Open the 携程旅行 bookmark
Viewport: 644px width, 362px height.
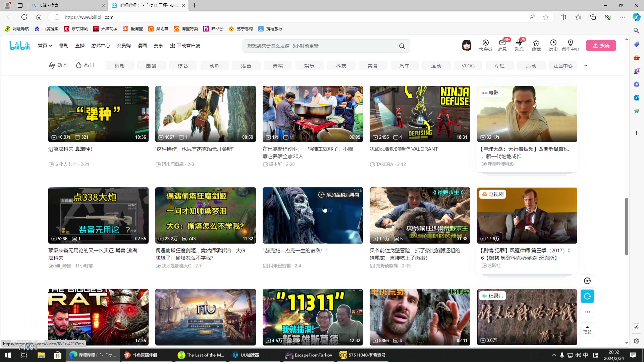tap(270, 29)
